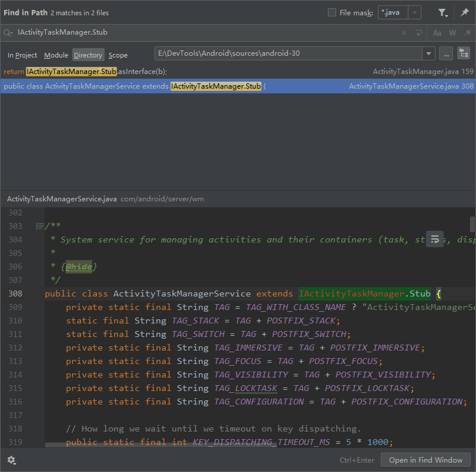Open the *.java file mask dropdown
The height and width of the screenshot is (472, 476).
[414, 12]
